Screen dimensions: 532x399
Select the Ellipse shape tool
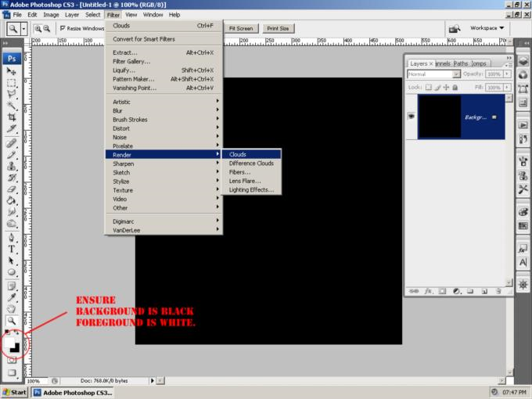[12, 272]
